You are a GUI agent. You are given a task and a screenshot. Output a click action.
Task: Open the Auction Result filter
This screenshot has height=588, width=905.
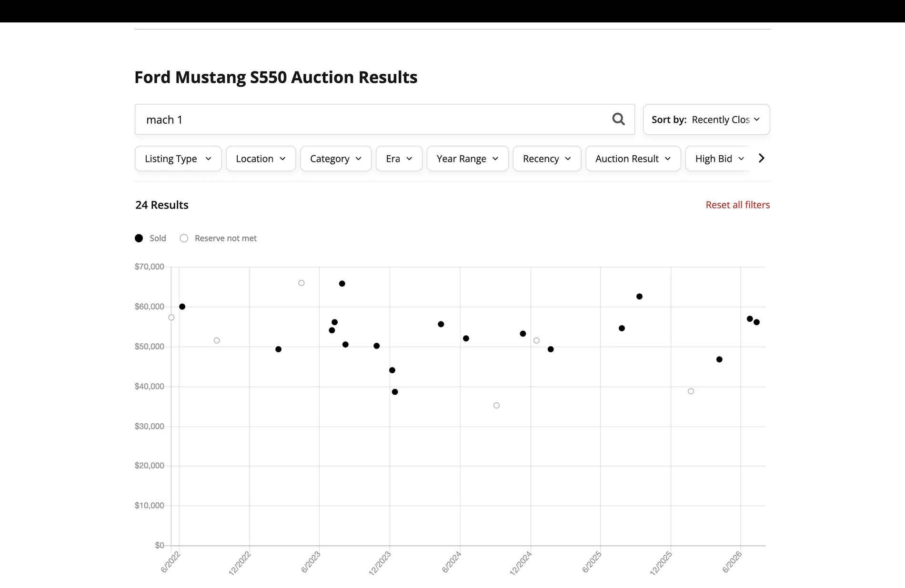point(633,159)
